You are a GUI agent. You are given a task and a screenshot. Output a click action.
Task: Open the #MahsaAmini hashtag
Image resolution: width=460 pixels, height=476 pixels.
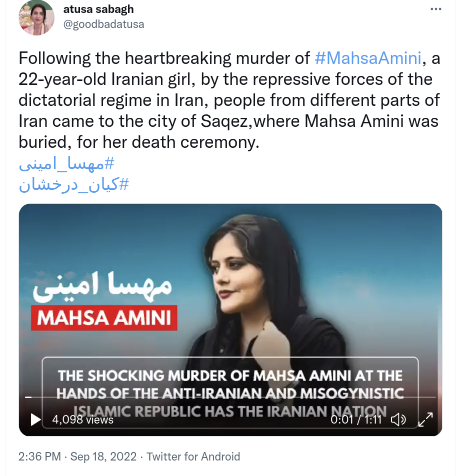(368, 58)
